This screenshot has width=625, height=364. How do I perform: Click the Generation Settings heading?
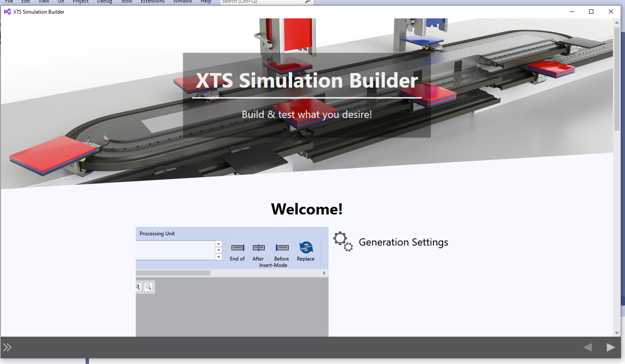tap(403, 242)
